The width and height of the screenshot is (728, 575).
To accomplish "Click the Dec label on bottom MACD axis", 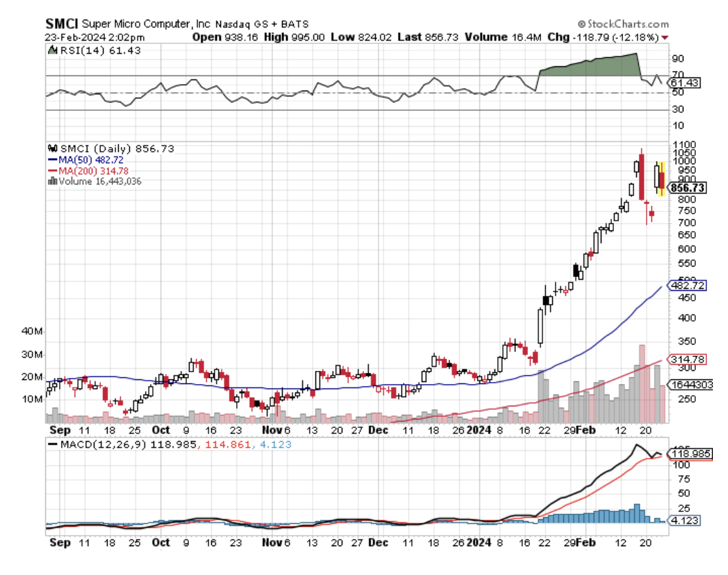I will [378, 543].
